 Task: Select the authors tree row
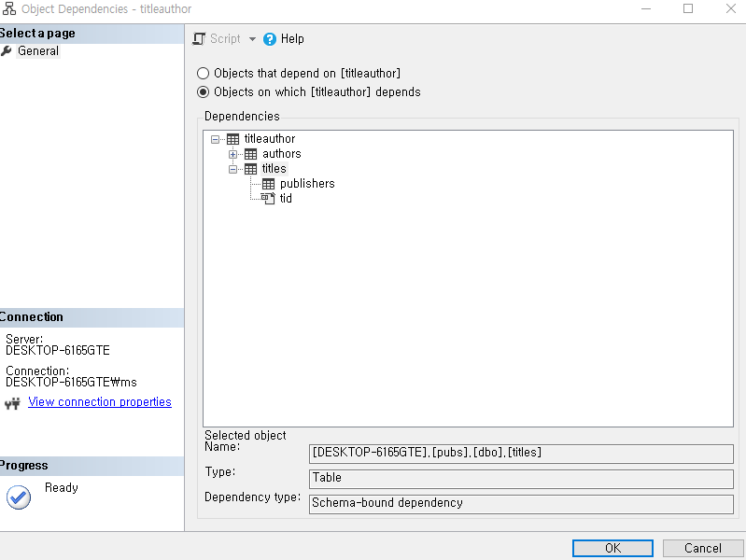click(282, 154)
